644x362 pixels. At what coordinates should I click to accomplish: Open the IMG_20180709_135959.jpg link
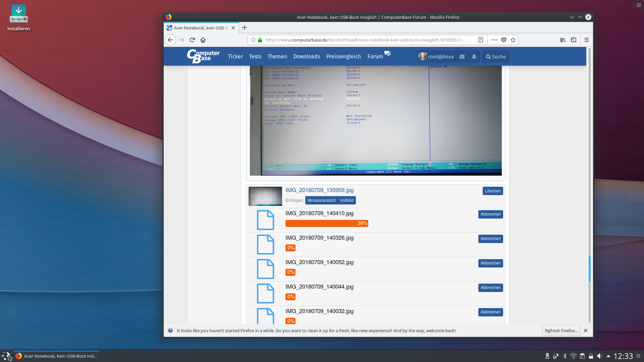click(x=319, y=190)
